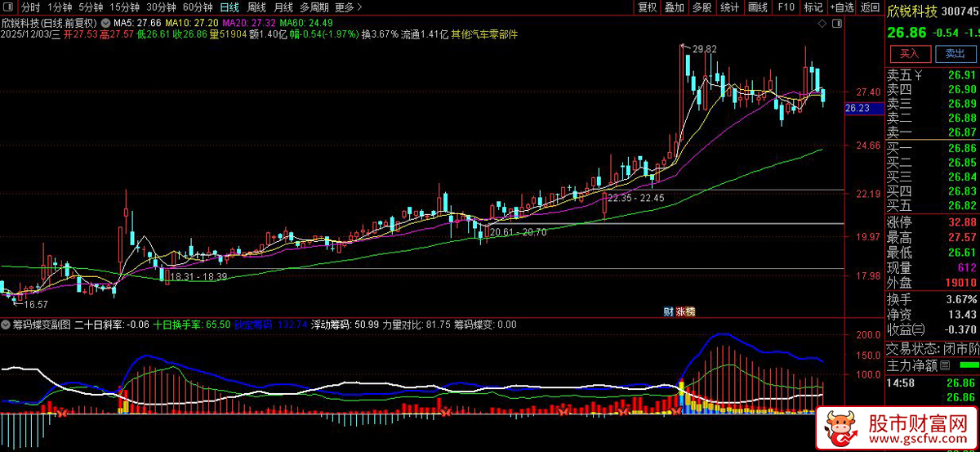Open the 主力净额 detail list icon
Image resolution: width=980 pixels, height=452 pixels.
945,365
